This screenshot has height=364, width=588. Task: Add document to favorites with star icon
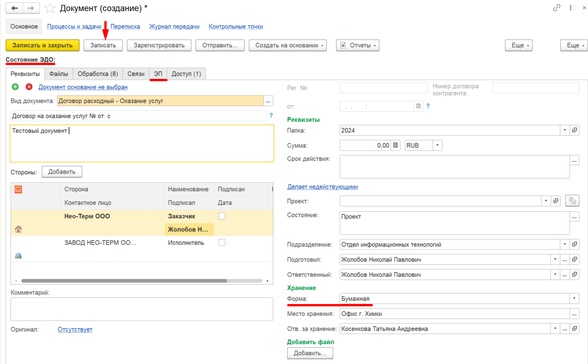coord(50,8)
